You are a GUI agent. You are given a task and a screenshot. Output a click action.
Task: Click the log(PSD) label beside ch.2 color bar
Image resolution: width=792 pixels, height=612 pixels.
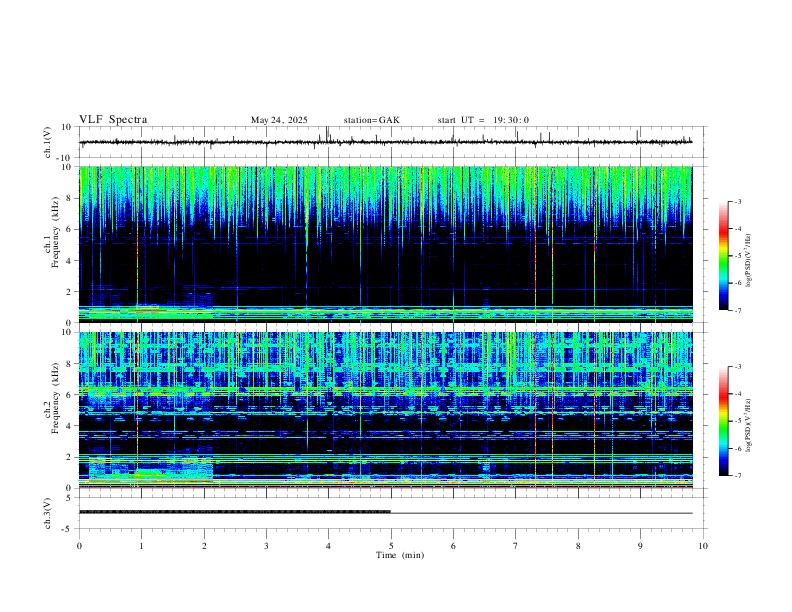point(748,425)
